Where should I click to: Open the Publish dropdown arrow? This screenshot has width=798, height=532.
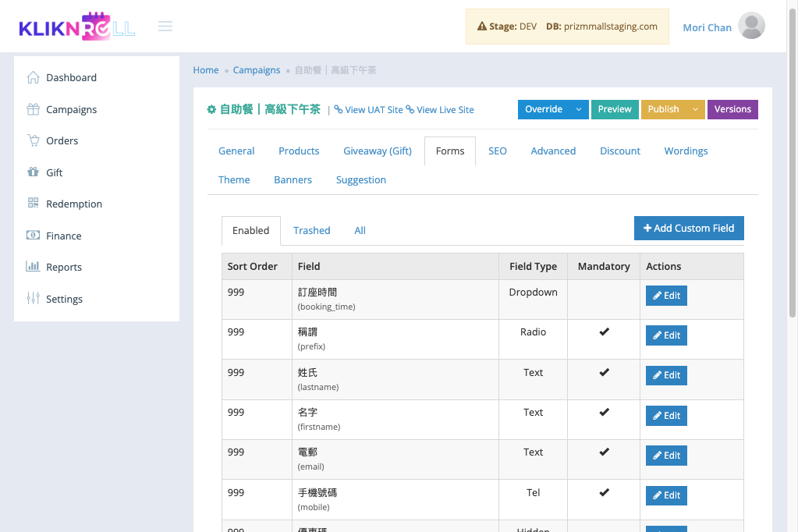[695, 109]
